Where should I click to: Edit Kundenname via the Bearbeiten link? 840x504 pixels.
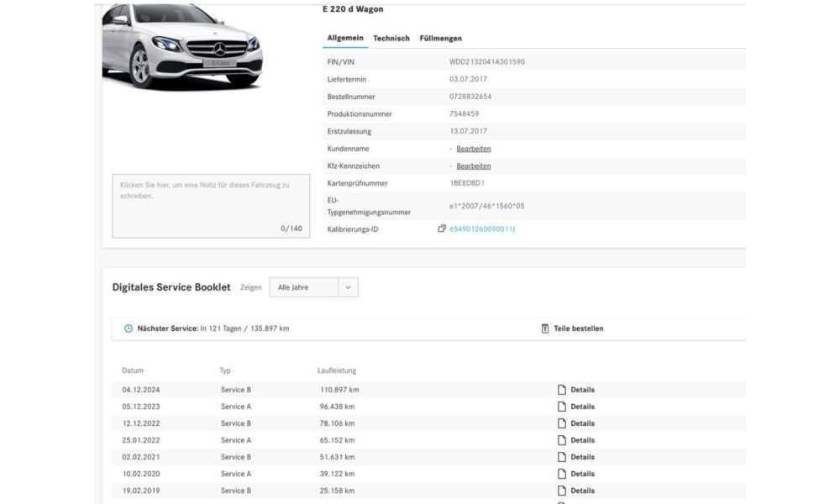point(474,149)
